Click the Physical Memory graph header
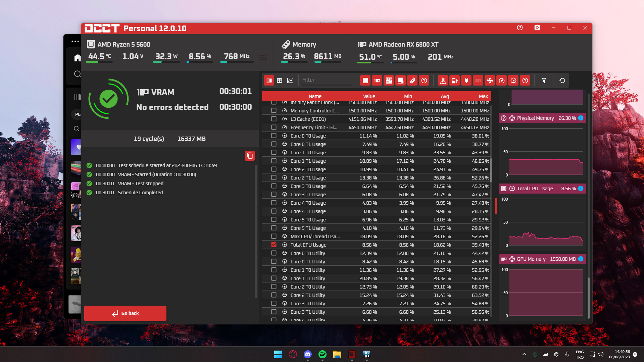Image resolution: width=644 pixels, height=362 pixels. click(x=542, y=118)
